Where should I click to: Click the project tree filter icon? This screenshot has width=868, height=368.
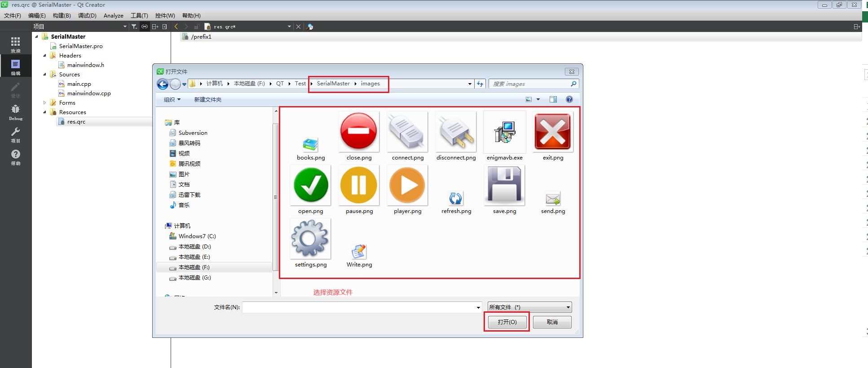[x=134, y=27]
